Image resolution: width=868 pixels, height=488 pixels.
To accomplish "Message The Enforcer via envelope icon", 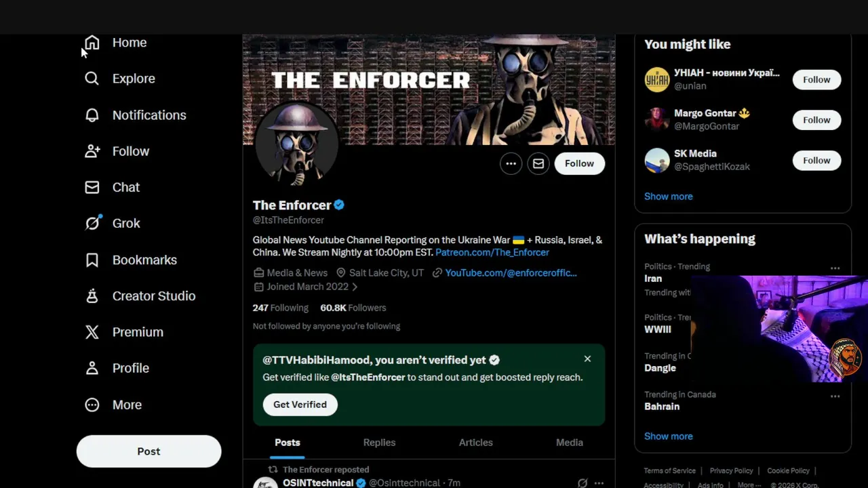I will coord(538,163).
